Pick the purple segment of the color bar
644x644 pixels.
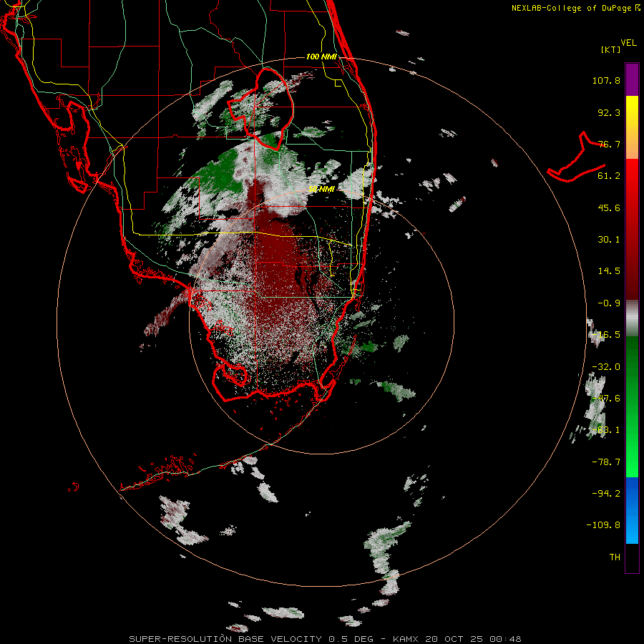632,80
